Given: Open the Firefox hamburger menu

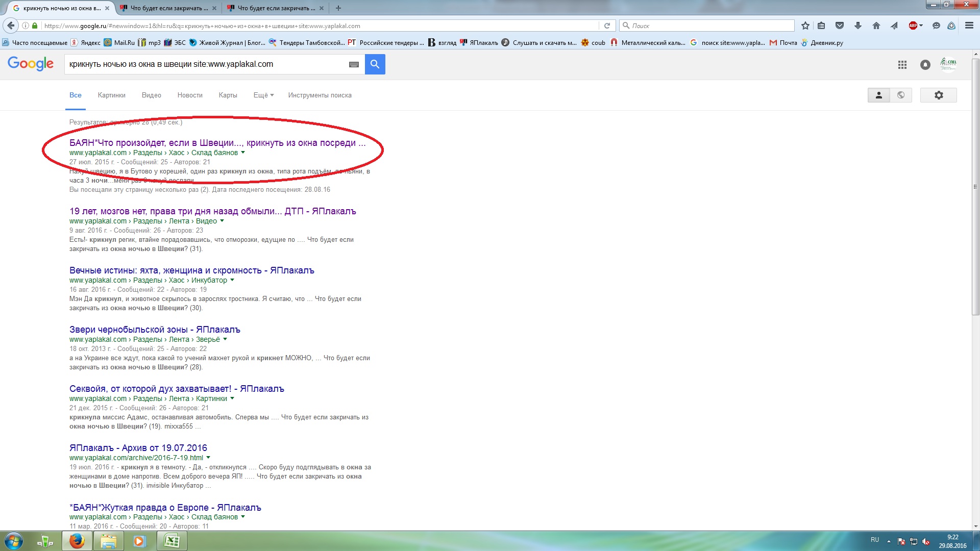Looking at the screenshot, I should 969,26.
